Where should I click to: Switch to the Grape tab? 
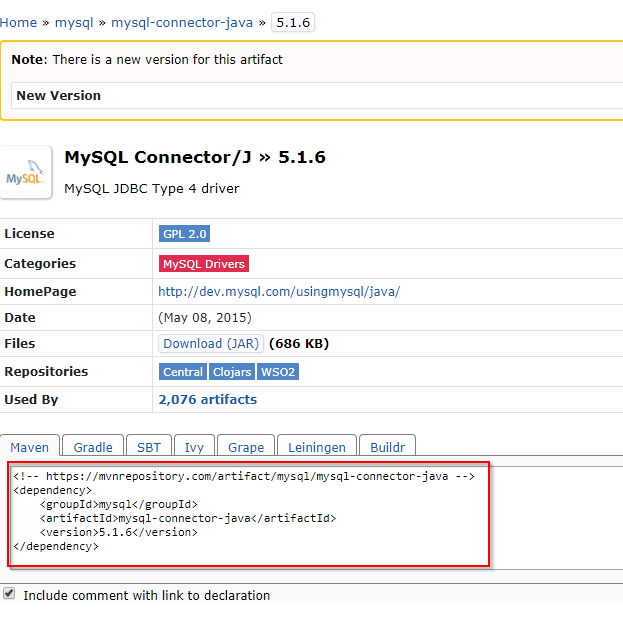(x=246, y=447)
